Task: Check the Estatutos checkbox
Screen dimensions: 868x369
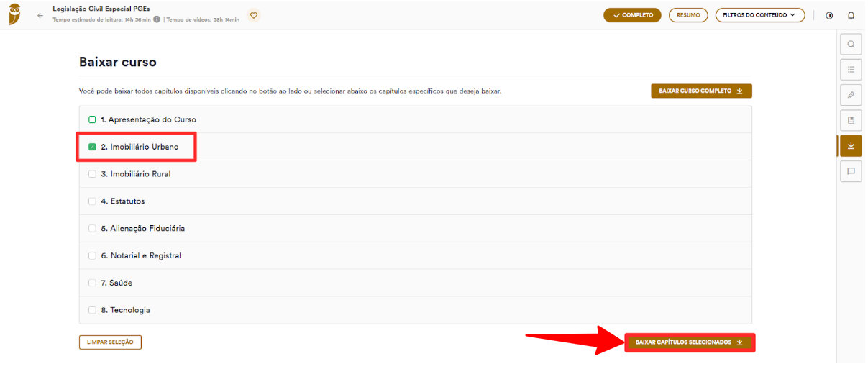Action: tap(92, 201)
